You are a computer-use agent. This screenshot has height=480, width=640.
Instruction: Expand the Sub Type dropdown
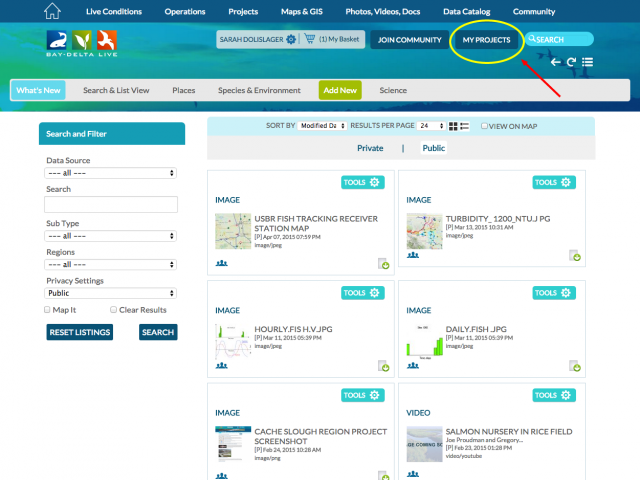tap(110, 236)
